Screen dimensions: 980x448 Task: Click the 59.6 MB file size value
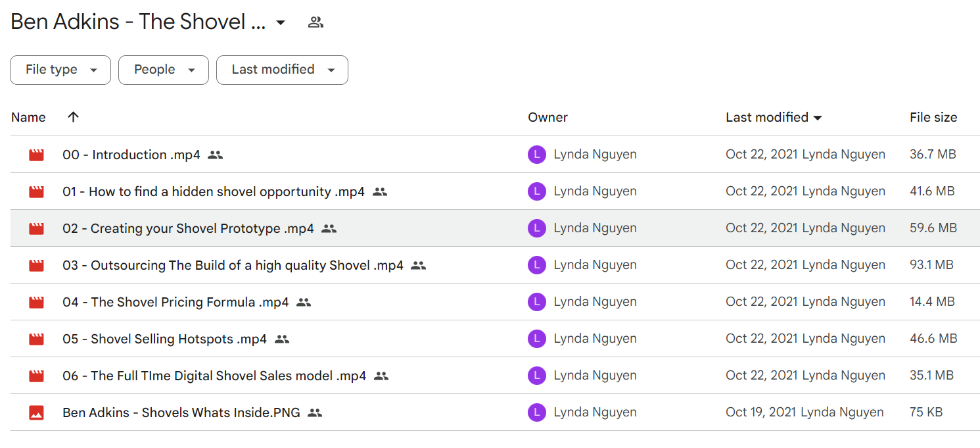pyautogui.click(x=933, y=228)
